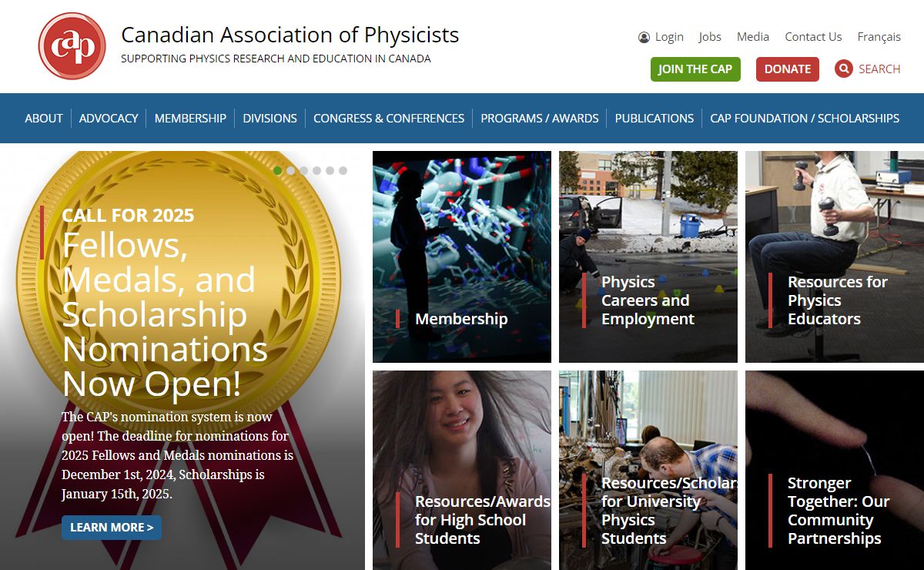924x570 pixels.
Task: Open PROGRAMS / AWARDS menu
Action: pyautogui.click(x=540, y=118)
